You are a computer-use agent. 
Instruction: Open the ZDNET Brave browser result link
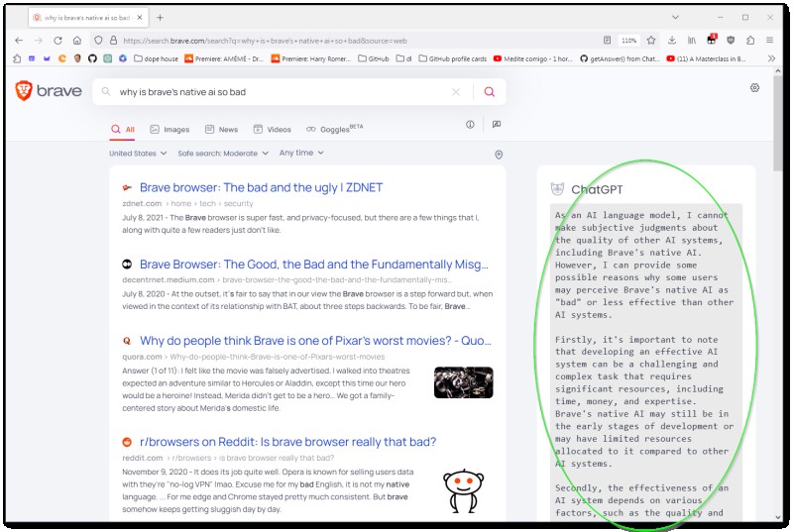(x=261, y=187)
